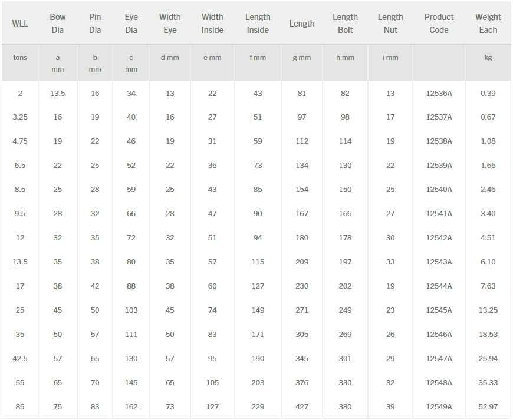Viewport: 513px width, 420px height.
Task: Click length value 376
Action: coord(302,383)
